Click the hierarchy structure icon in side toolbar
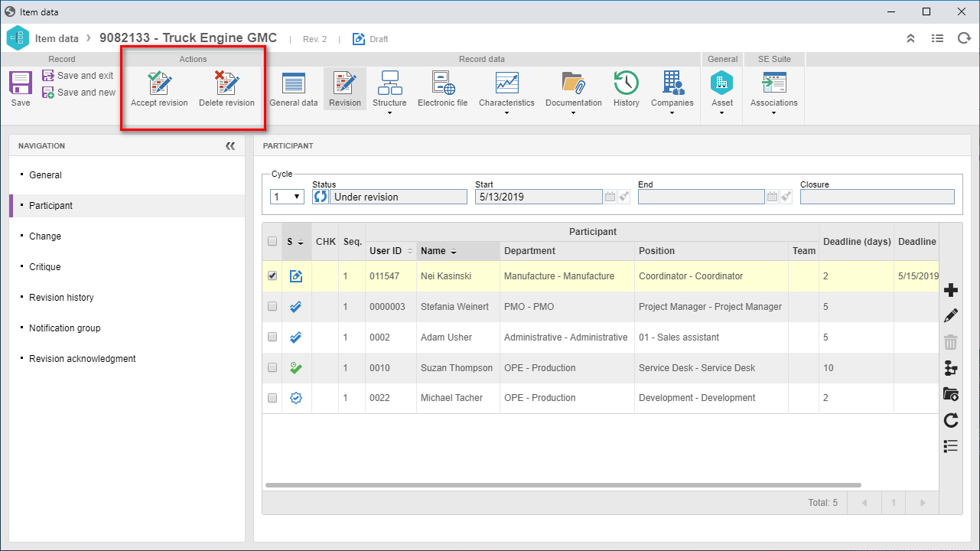Screen dimensions: 980x551 [x=951, y=368]
